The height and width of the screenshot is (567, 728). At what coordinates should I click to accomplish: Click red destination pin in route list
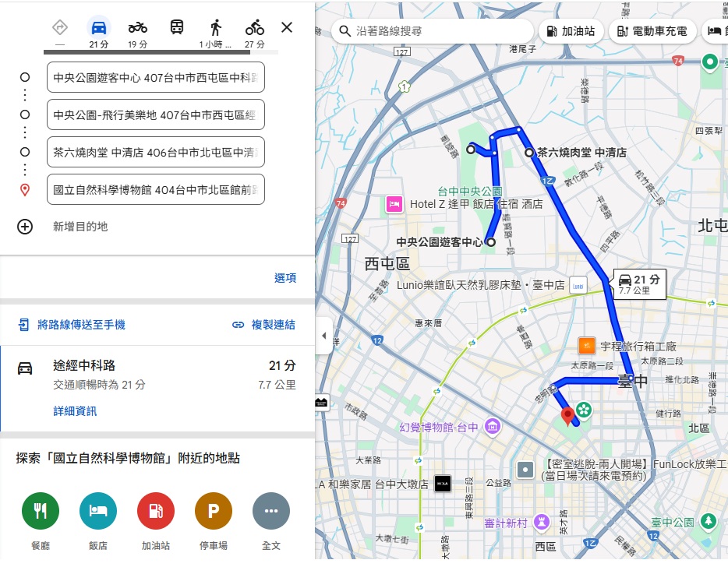coord(25,190)
